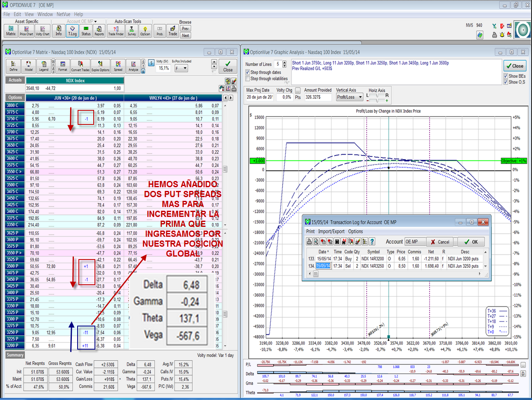The image size is (532, 400).
Task: Click the Convert Trades toolbar icon
Action: (80, 66)
